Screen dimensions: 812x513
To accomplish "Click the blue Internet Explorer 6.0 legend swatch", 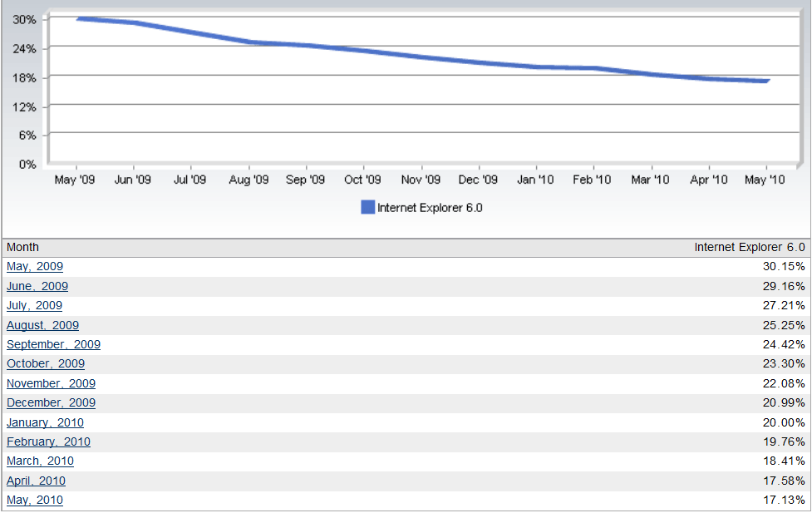I will click(x=367, y=208).
